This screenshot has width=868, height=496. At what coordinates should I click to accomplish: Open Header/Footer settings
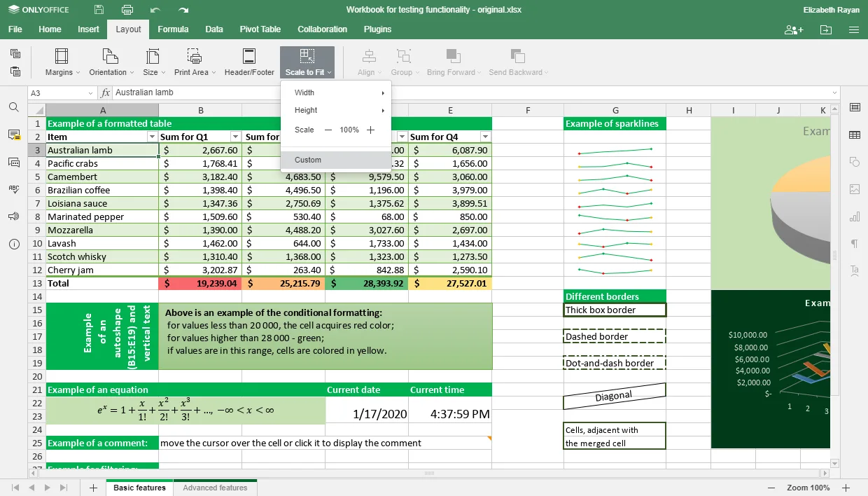[249, 62]
